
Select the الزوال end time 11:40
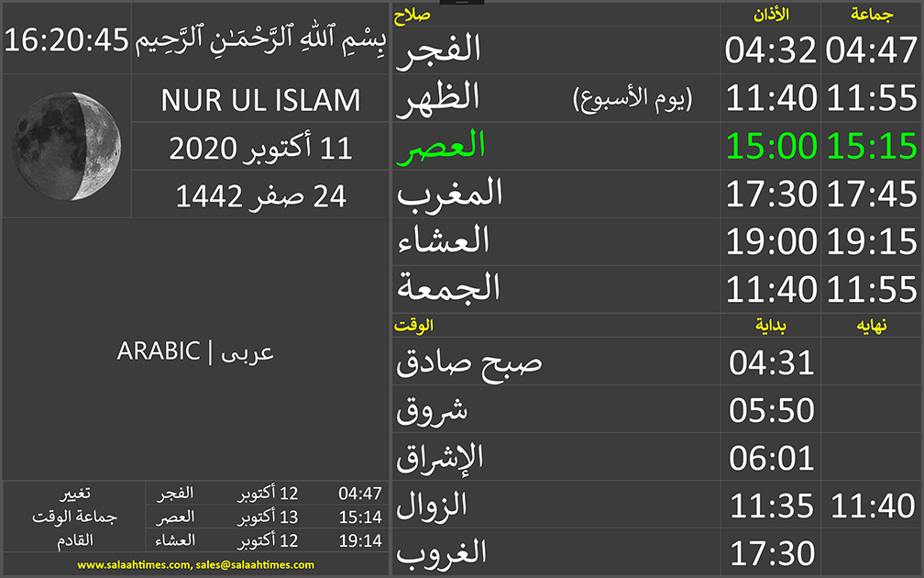[871, 506]
